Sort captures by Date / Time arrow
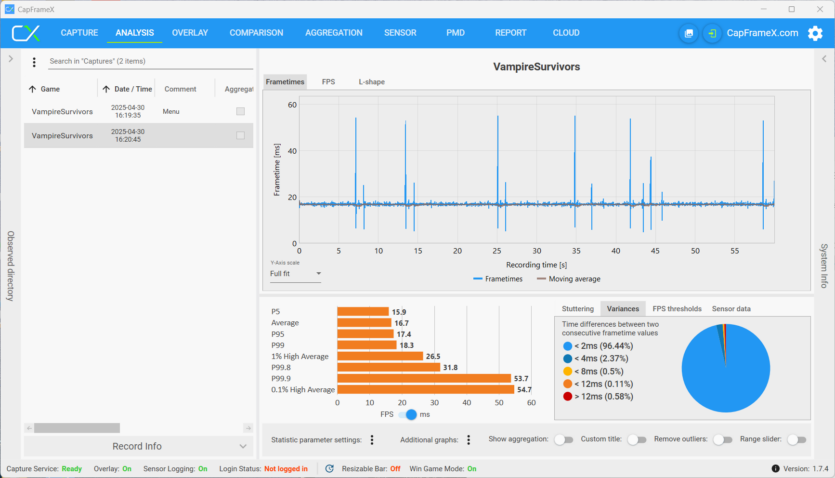835x478 pixels. point(107,89)
